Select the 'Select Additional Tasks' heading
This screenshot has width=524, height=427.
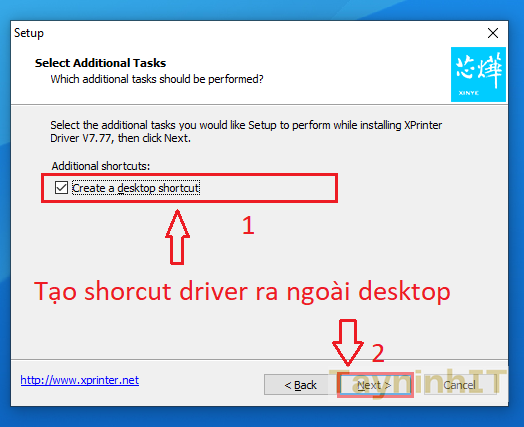[101, 63]
